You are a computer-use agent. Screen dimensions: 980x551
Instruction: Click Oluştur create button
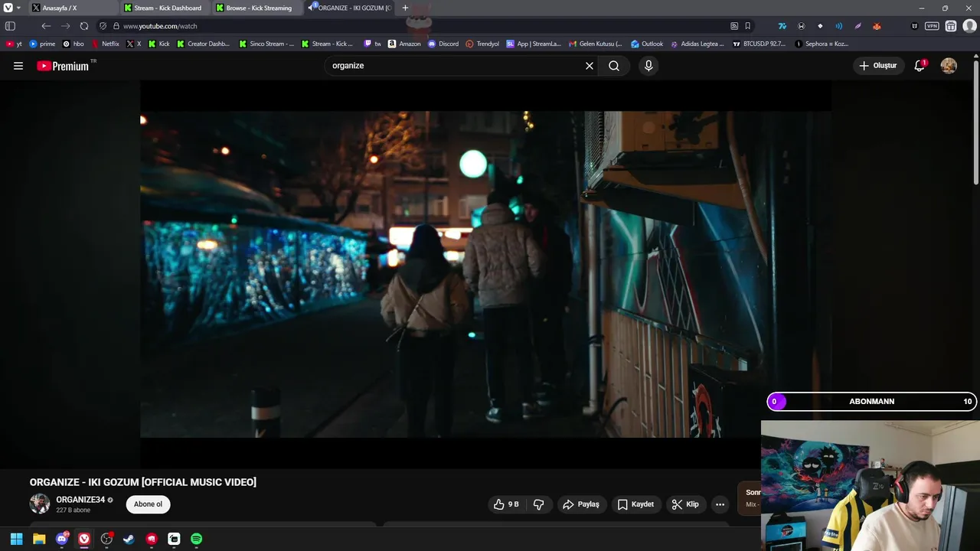(x=877, y=66)
